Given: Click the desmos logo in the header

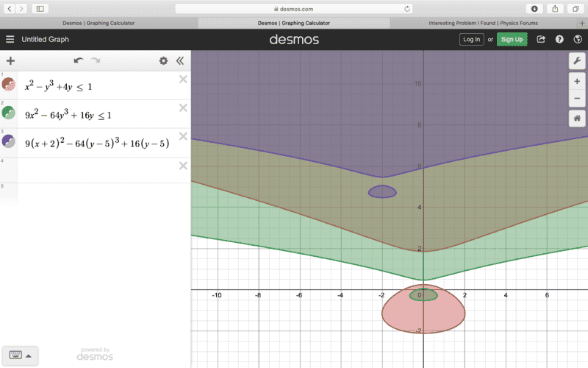Looking at the screenshot, I should (x=294, y=40).
